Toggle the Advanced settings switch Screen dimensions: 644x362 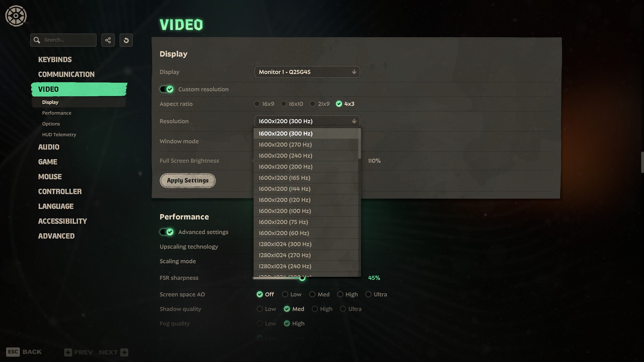(x=167, y=232)
